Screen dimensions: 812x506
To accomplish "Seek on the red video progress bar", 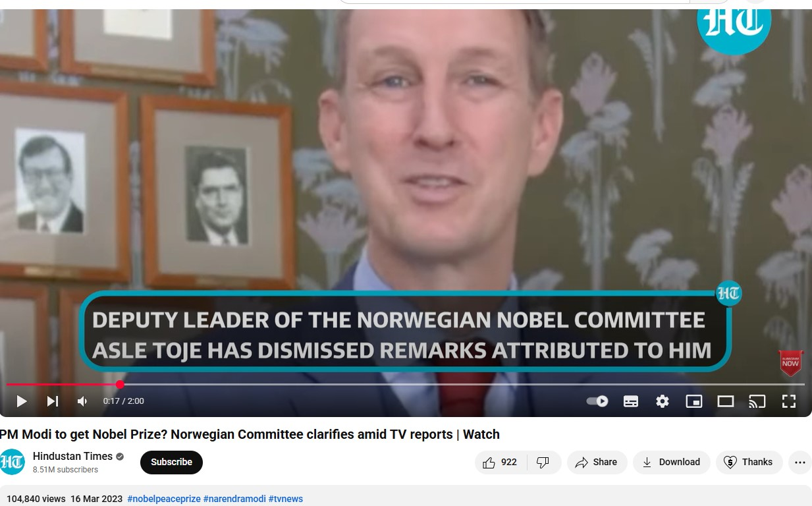I will (406, 384).
